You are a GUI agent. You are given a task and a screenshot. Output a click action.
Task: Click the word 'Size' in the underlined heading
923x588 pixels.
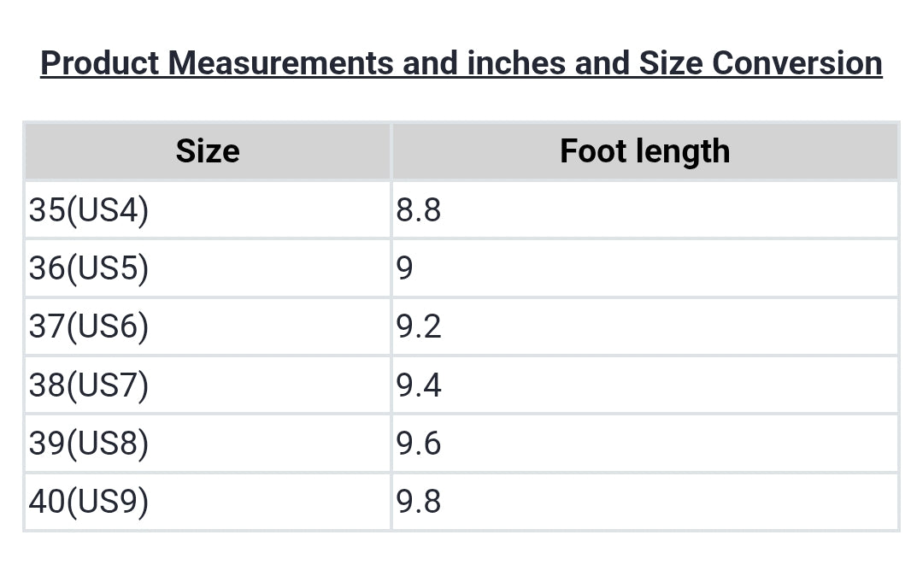671,63
